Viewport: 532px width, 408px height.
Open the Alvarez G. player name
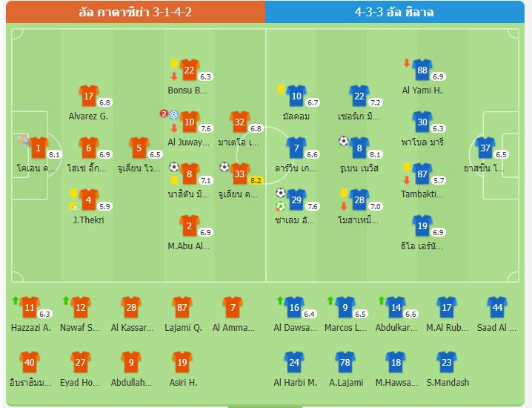point(88,116)
